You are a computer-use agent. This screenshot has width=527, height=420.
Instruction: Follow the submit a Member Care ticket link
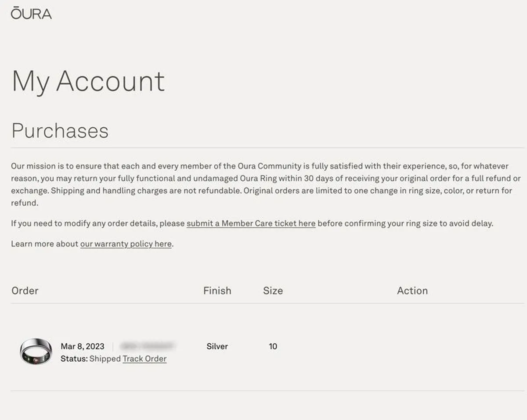tap(251, 223)
